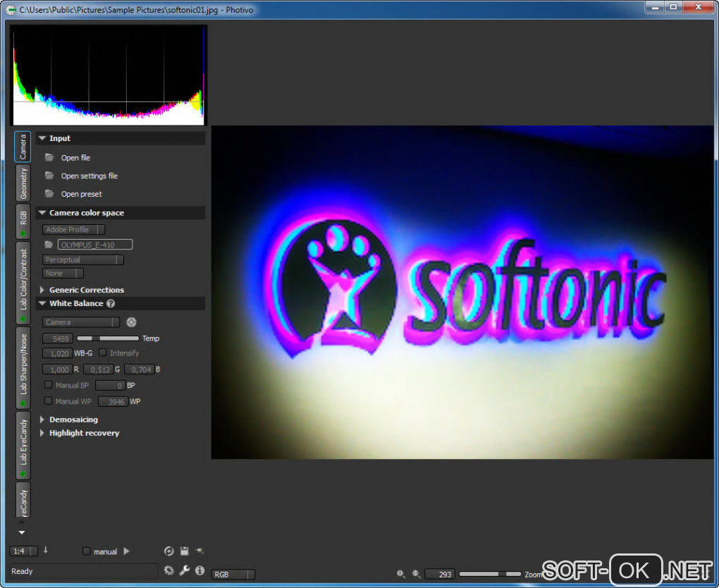Viewport: 719px width, 588px height.
Task: Click the zoom 100% magnifier icon
Action: (x=417, y=574)
